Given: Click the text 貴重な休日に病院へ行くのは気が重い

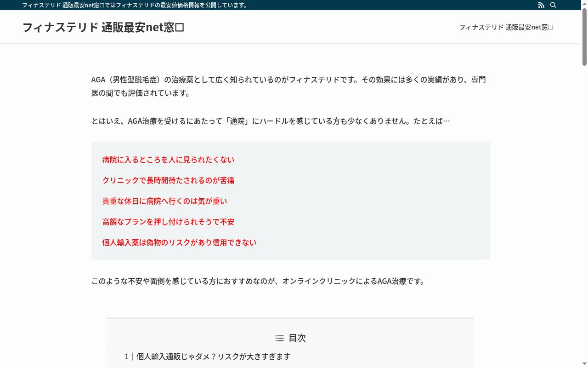Looking at the screenshot, I should [164, 201].
